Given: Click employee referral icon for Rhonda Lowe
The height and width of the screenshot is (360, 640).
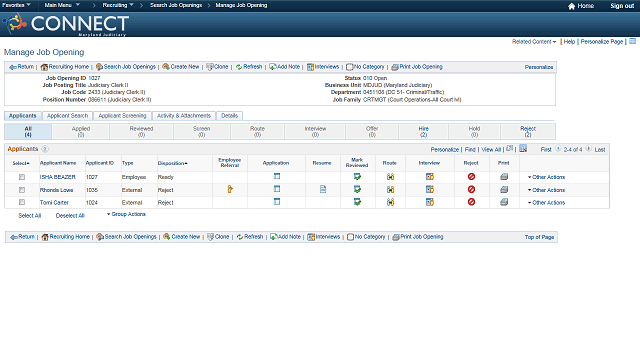Looking at the screenshot, I should click(230, 189).
